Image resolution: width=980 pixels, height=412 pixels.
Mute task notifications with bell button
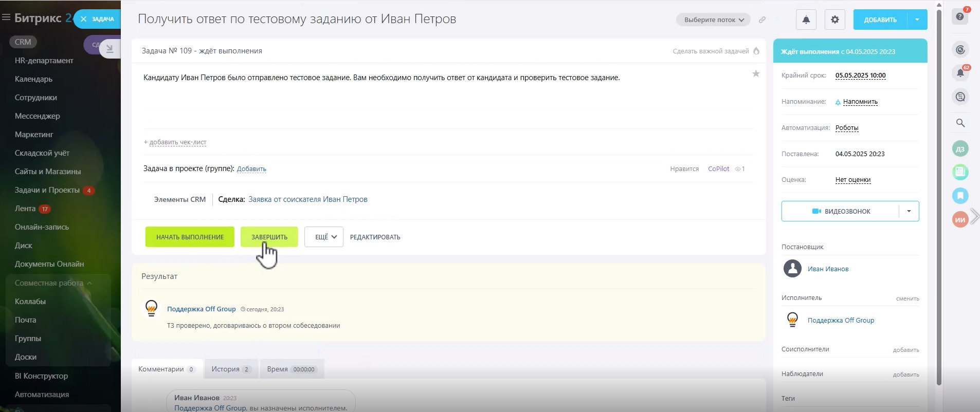pos(806,20)
